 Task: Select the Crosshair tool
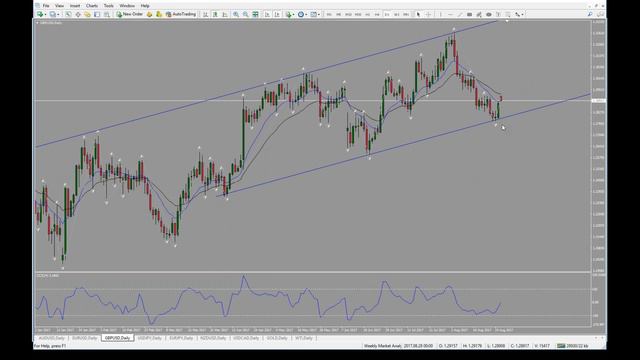point(428,14)
